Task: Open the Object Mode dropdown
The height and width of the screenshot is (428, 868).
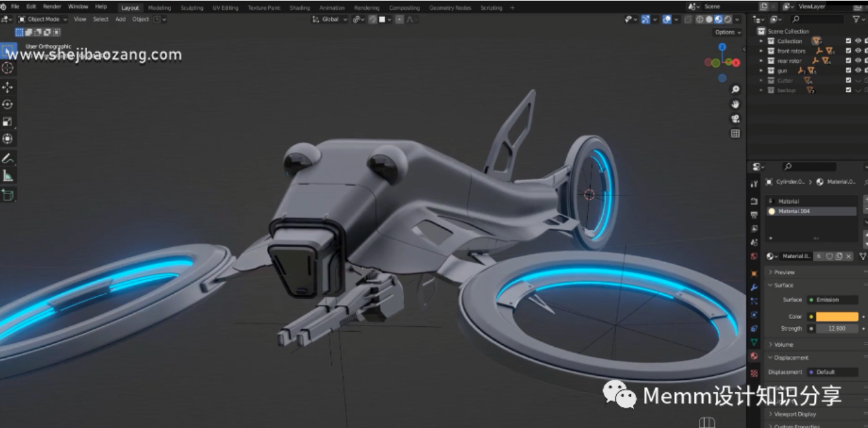Action: [x=43, y=19]
